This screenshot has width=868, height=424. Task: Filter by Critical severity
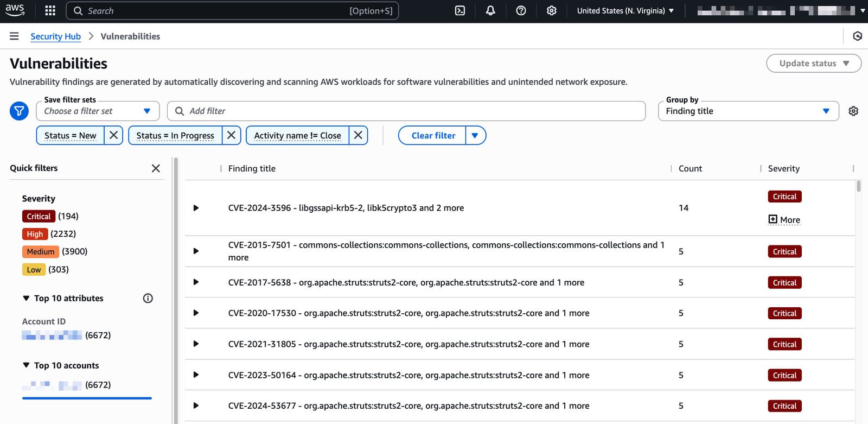[x=39, y=217]
